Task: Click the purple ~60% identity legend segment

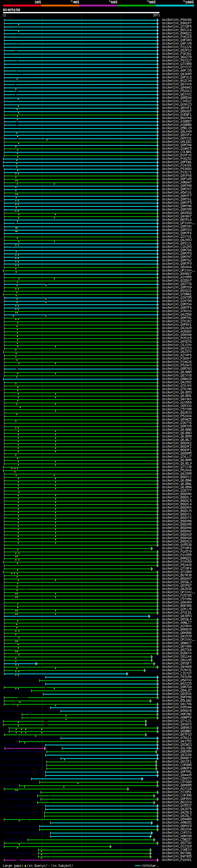Action: pyautogui.click(x=99, y=6)
